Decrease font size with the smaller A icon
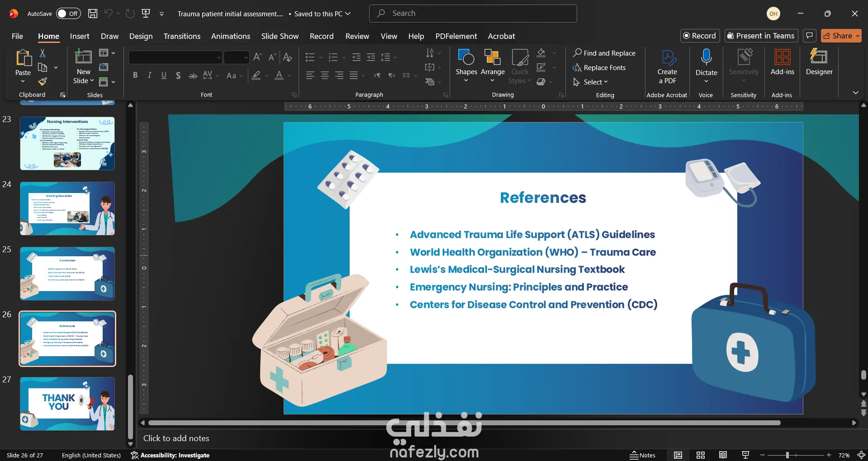The image size is (868, 461). coord(272,57)
